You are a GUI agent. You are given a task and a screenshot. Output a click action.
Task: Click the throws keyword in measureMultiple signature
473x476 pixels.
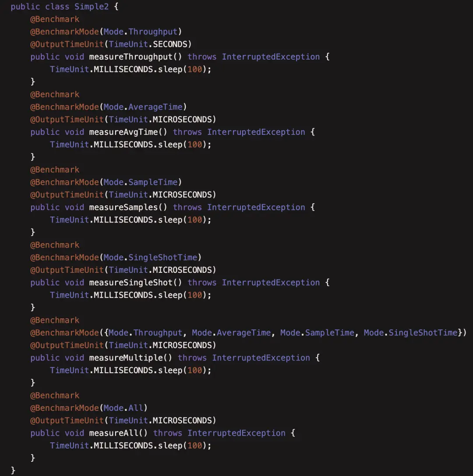(192, 358)
